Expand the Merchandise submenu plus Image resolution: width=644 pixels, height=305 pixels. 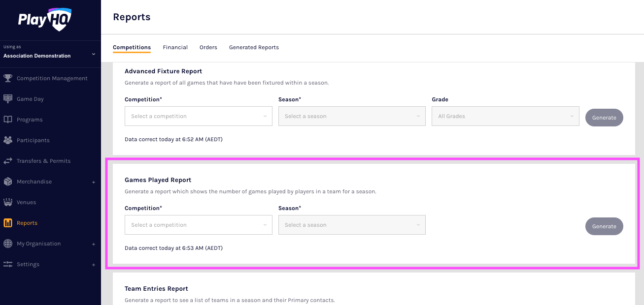pos(94,182)
